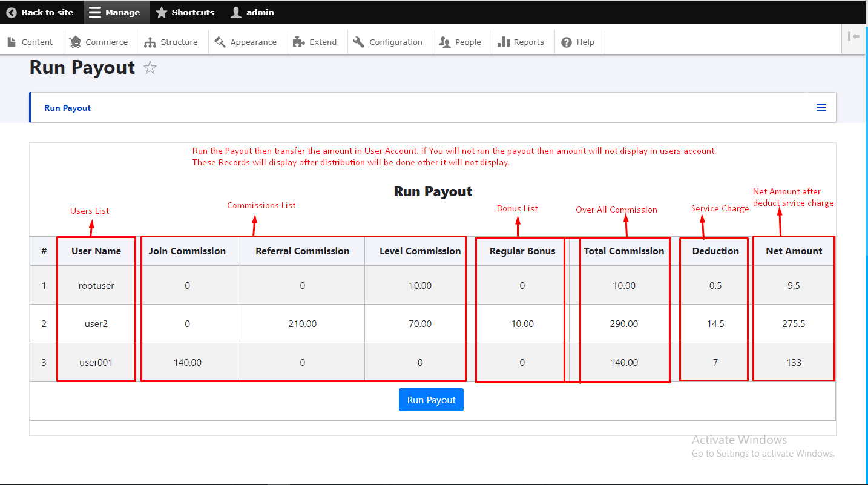Screen dimensions: 868x485
Task: Open the Shortcuts star menu
Action: (162, 12)
